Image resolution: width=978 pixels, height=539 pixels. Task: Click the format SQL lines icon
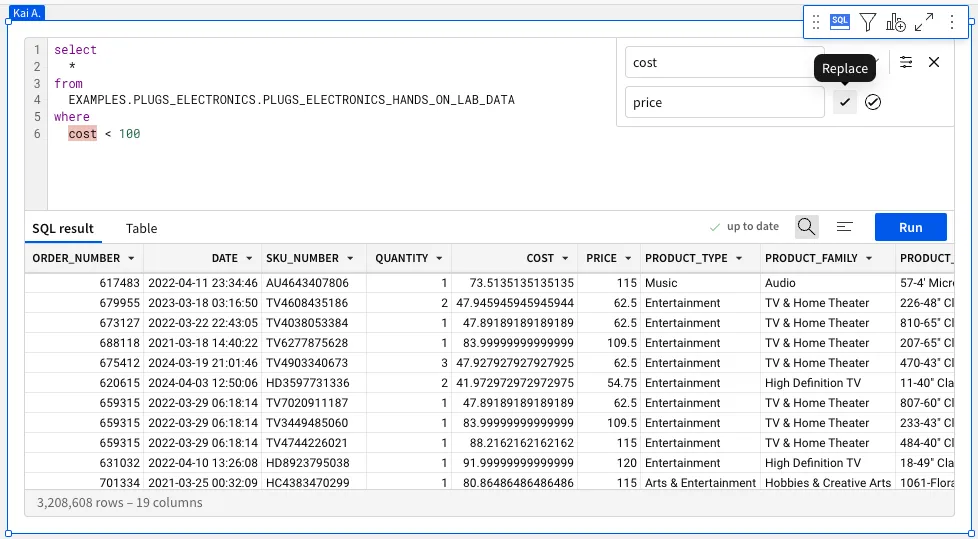click(845, 227)
